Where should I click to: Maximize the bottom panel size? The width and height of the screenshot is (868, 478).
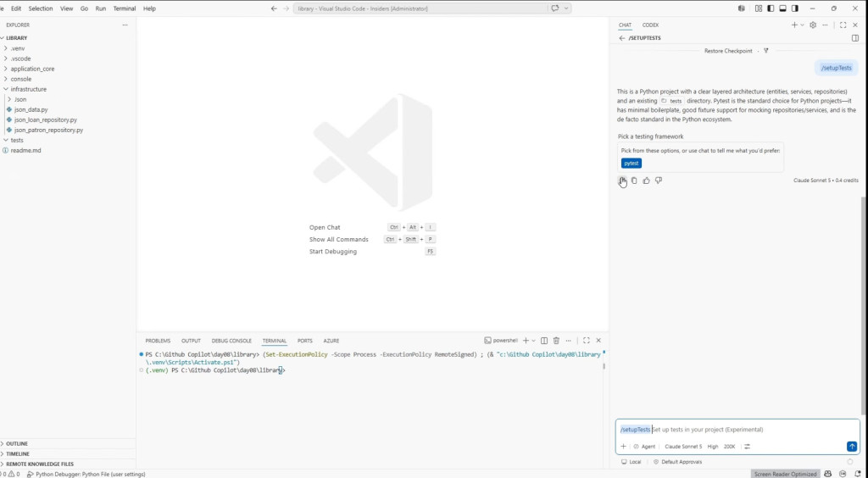point(587,341)
